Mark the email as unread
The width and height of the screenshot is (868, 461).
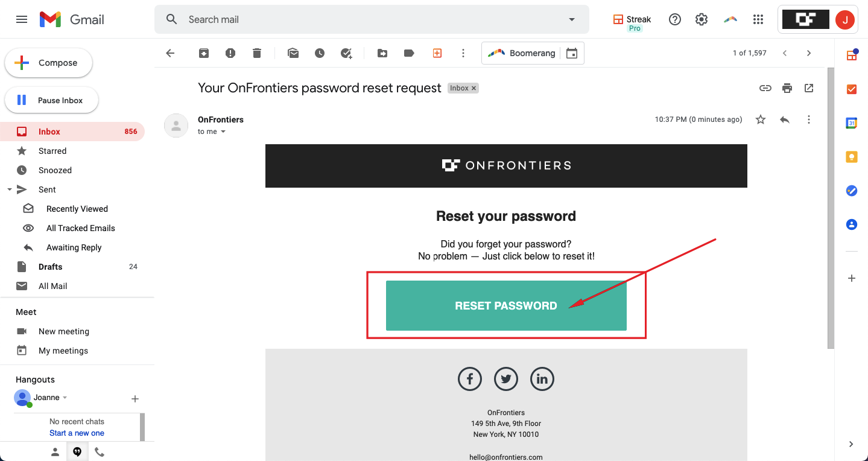point(293,53)
